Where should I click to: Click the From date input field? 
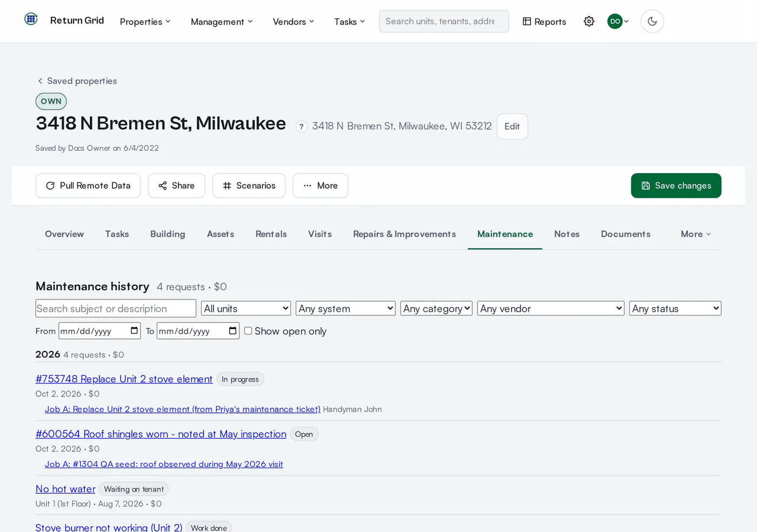click(99, 330)
